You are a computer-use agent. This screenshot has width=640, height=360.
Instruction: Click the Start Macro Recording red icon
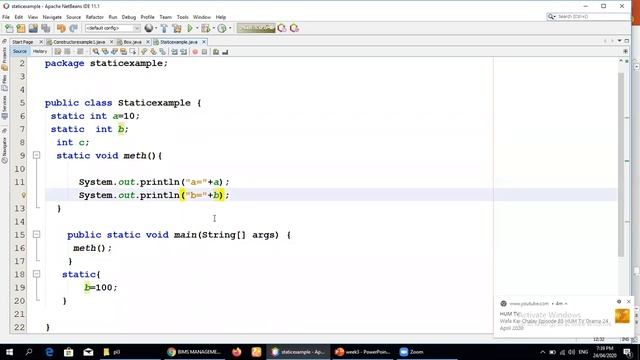(195, 52)
